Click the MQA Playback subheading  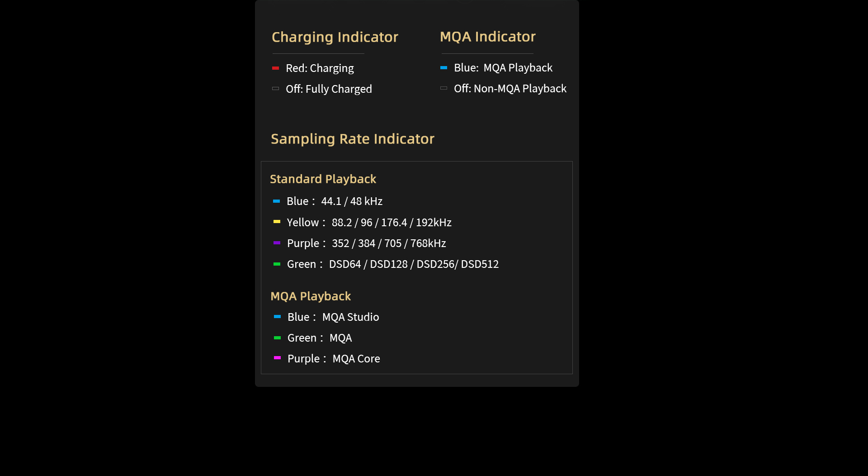pyautogui.click(x=310, y=296)
